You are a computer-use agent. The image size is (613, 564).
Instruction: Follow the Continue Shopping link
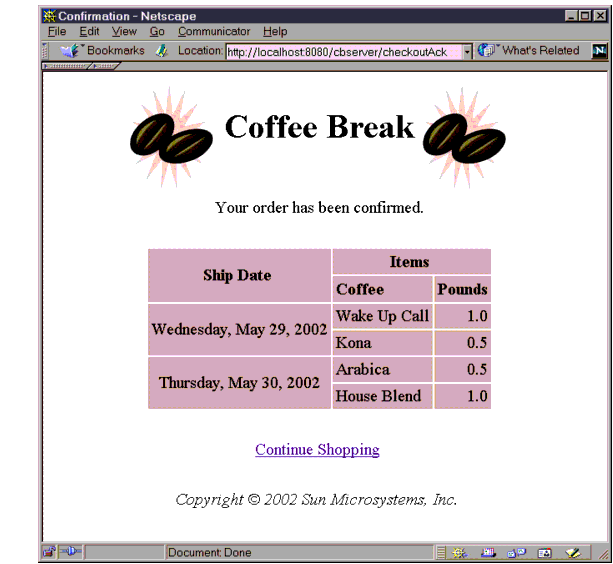(317, 449)
